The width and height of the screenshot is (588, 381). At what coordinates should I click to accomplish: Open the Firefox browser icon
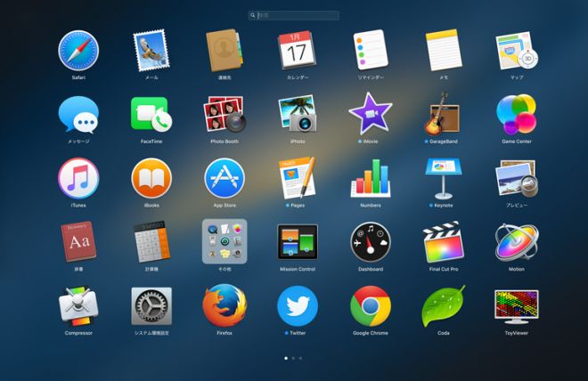click(225, 306)
